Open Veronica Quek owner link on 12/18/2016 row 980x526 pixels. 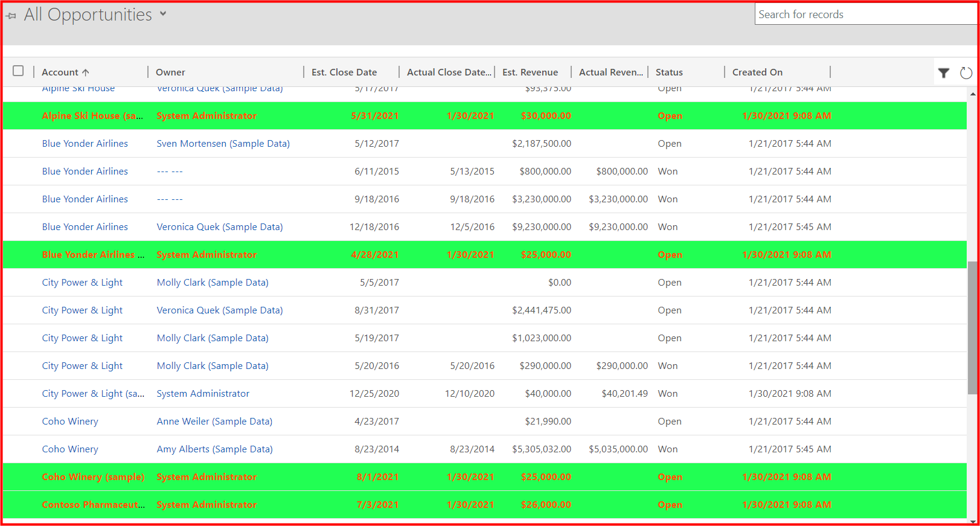tap(220, 226)
